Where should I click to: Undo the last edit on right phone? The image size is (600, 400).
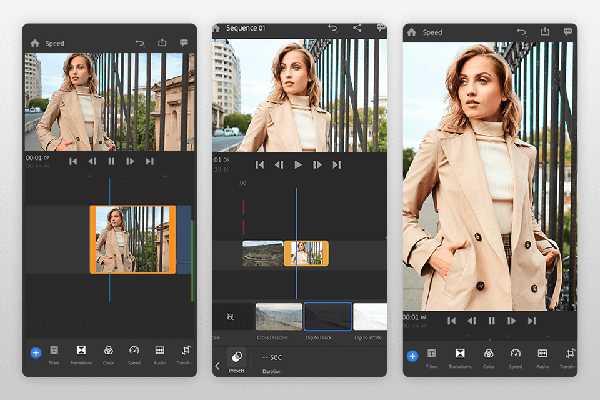point(521,32)
